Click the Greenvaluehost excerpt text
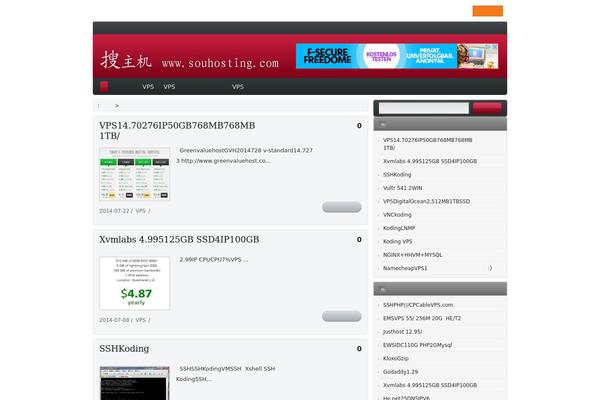This screenshot has width=600, height=400. [x=244, y=155]
